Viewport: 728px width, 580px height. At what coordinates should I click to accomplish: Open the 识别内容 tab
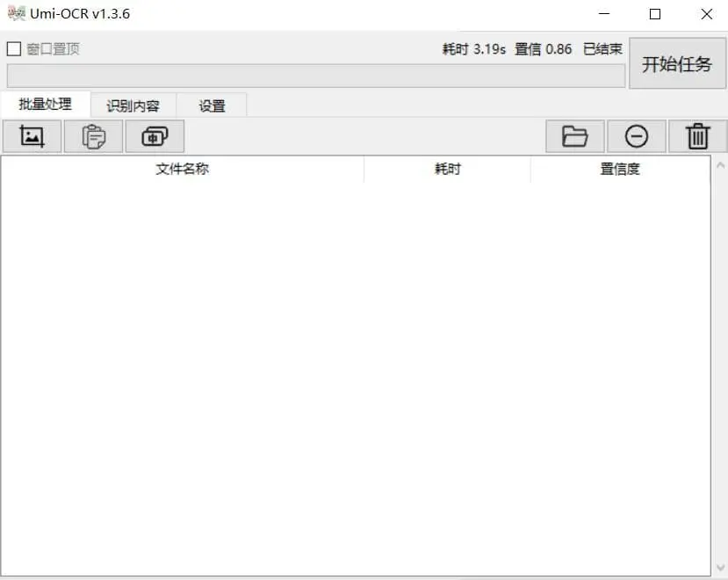pos(133,106)
